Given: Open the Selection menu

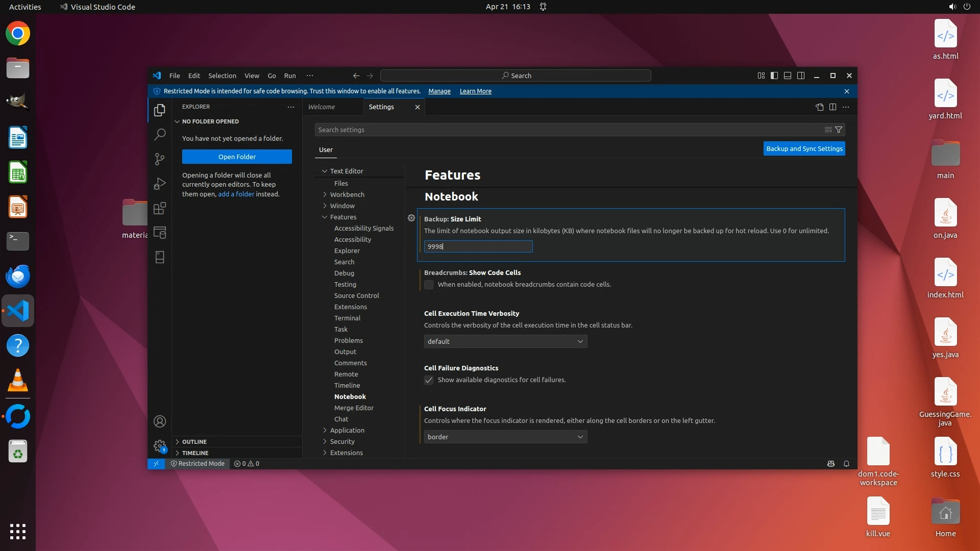Looking at the screenshot, I should (x=222, y=76).
